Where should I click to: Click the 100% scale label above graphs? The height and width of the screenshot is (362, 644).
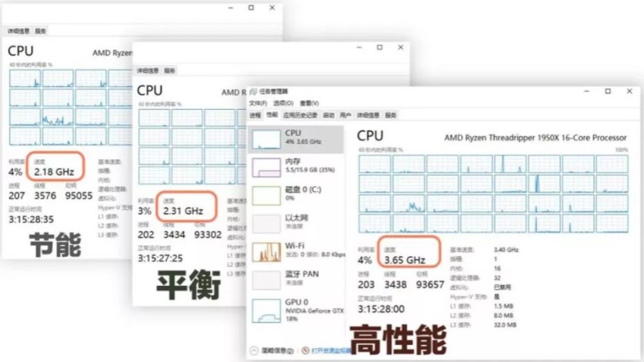622,150
